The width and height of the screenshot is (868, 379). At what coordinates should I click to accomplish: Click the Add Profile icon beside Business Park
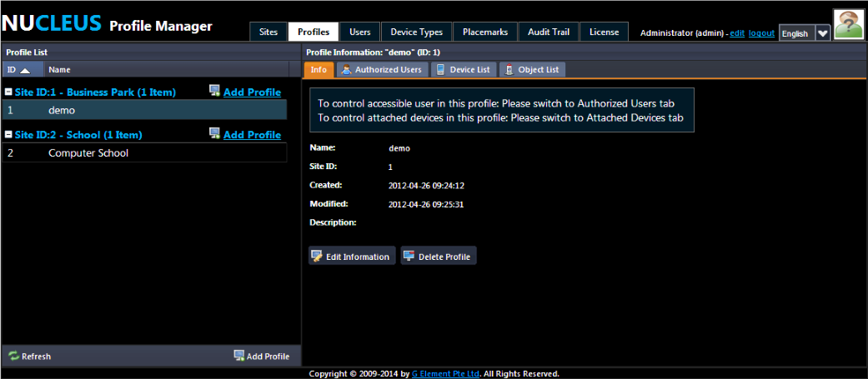click(215, 92)
